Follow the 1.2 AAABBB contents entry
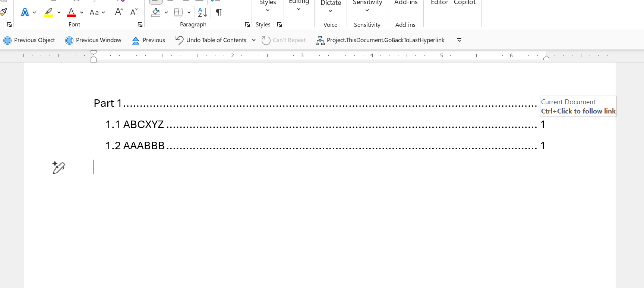 [325, 145]
